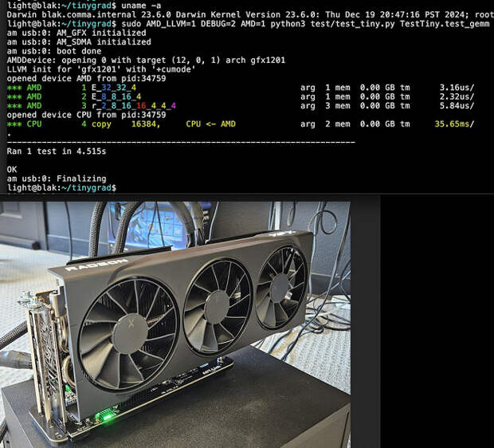Select 'am usb:0: AM_GFX initialized' line
Screen dimensions: 494x448
click(x=76, y=33)
